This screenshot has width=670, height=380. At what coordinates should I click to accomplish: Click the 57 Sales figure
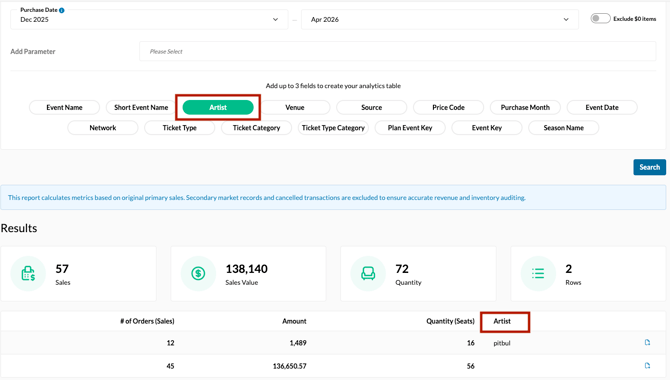tap(62, 269)
